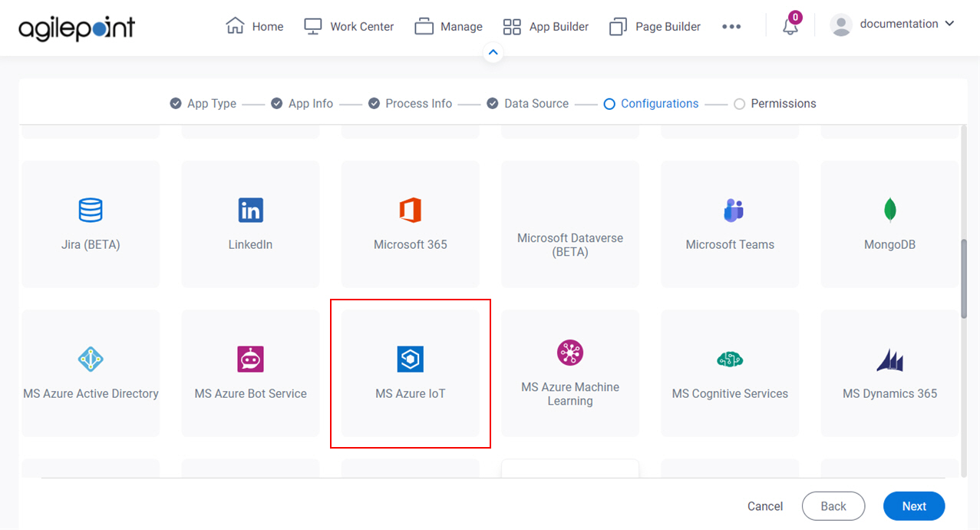Select the Microsoft Teams icon
This screenshot has width=980, height=530.
tap(733, 210)
